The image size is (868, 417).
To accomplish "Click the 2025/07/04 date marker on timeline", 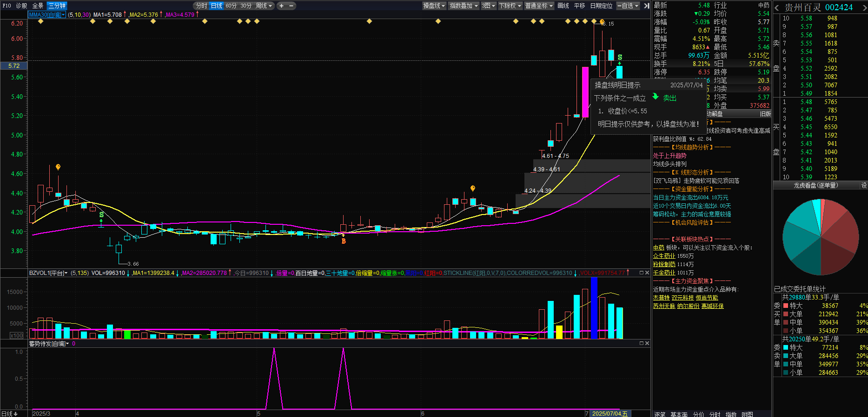I will [x=610, y=413].
